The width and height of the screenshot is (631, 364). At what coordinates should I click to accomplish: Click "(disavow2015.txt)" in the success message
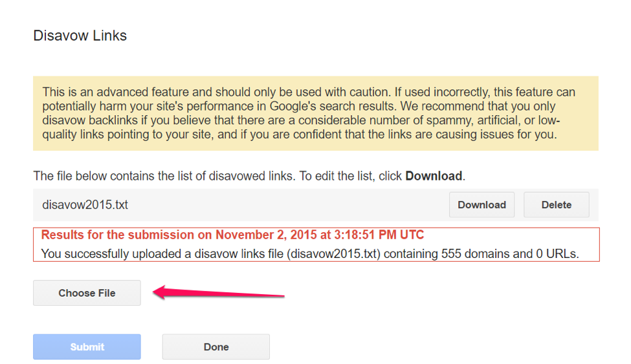click(334, 253)
